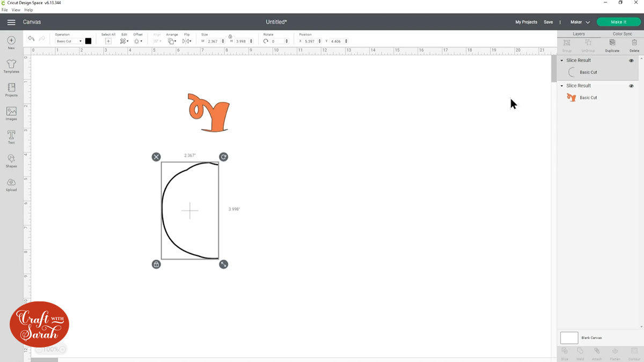Image resolution: width=644 pixels, height=362 pixels.
Task: Expand the Maker machine selector
Action: pos(580,22)
